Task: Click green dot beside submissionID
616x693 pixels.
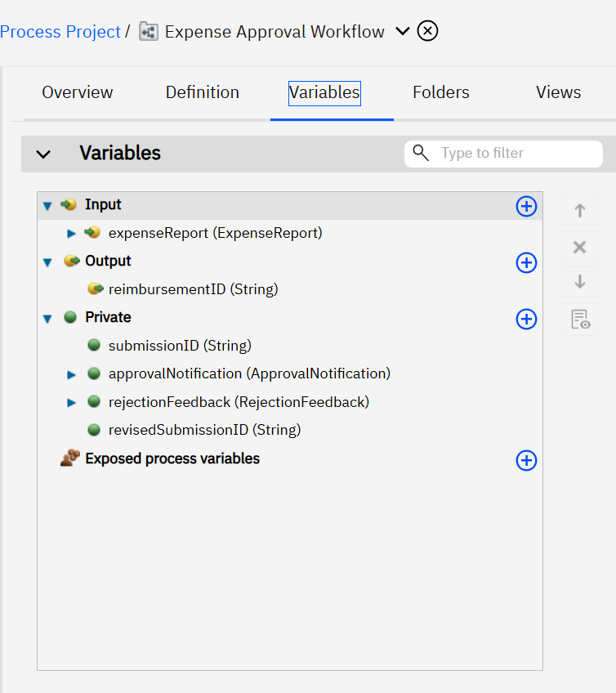Action: pyautogui.click(x=94, y=345)
